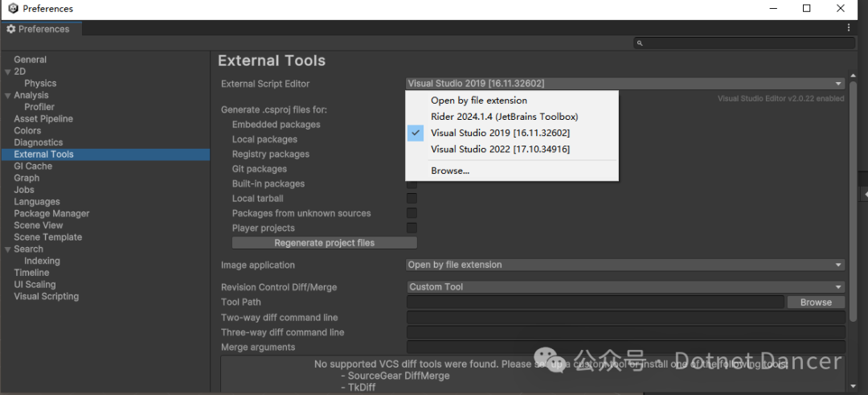Collapse the 2D category arrow
The image size is (868, 395).
pyautogui.click(x=8, y=72)
